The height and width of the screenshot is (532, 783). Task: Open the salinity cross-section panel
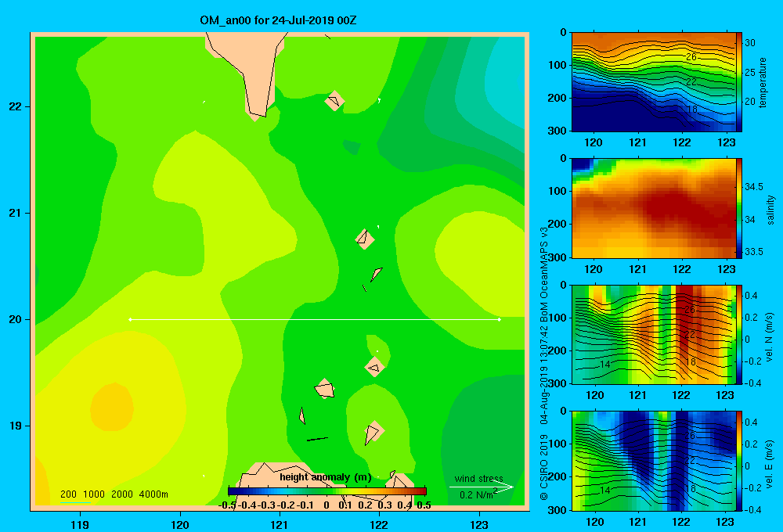[653, 208]
